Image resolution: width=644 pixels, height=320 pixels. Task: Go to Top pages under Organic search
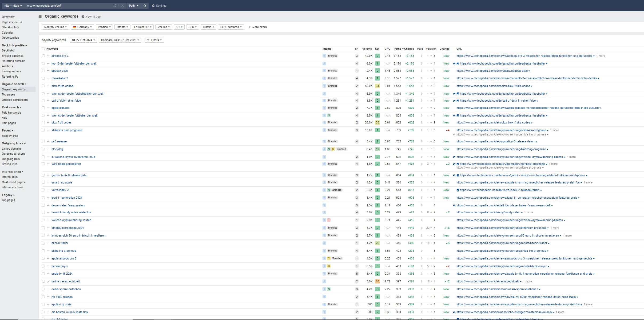tap(9, 94)
